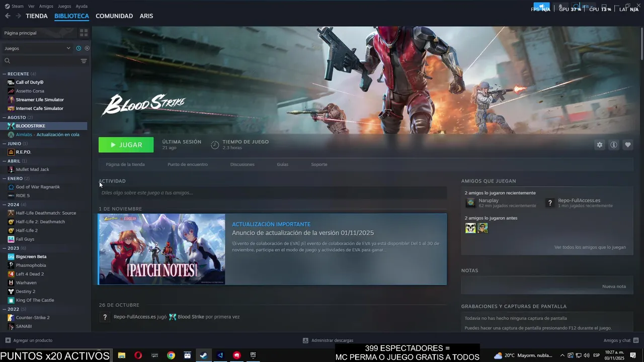Collapse the 2022 category
Viewport: 644px width, 362px height.
[4, 309]
